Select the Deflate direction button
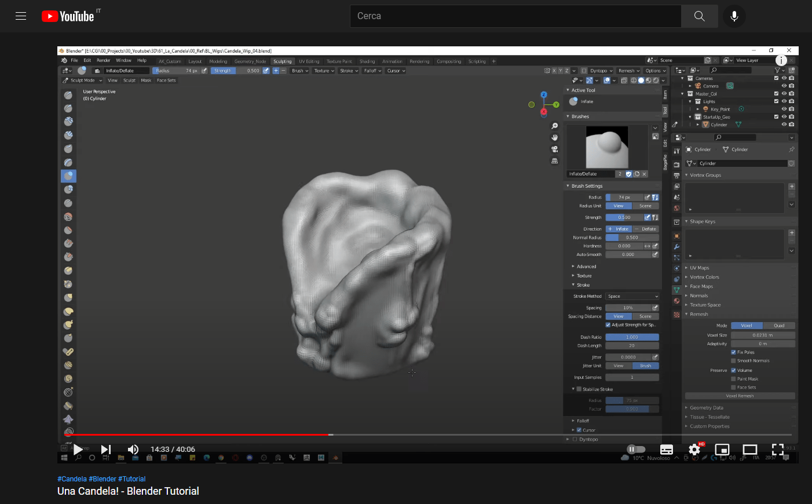Screen dimensions: 812x504 point(646,229)
